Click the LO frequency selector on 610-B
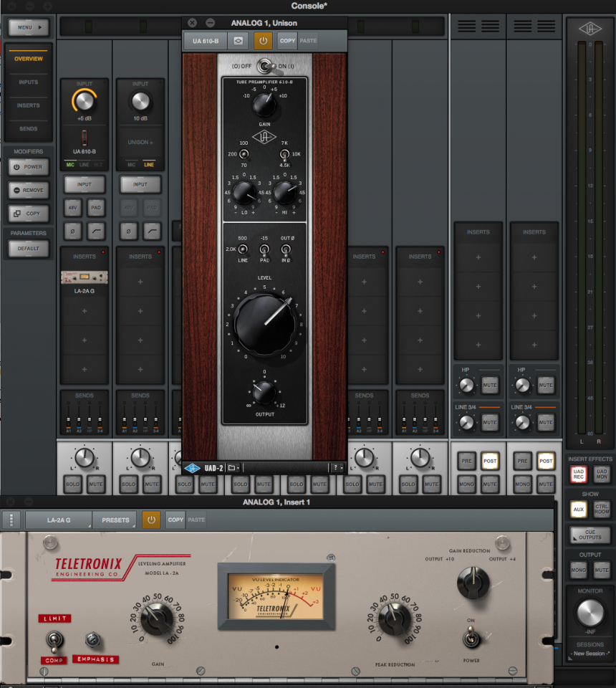Image resolution: width=616 pixels, height=688 pixels. point(244,154)
